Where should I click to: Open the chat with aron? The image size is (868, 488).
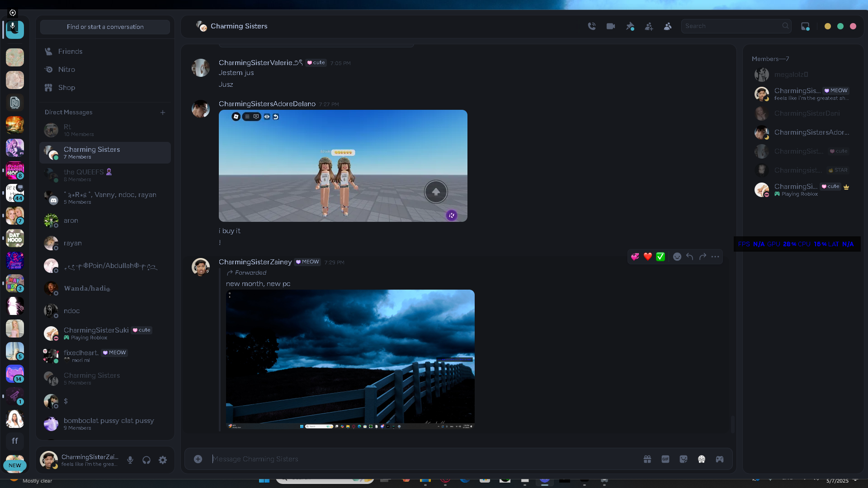pos(71,221)
